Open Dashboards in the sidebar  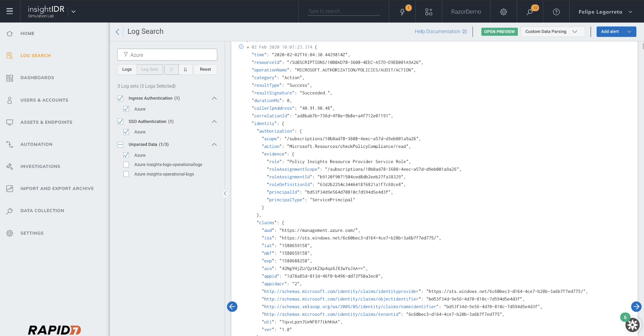tap(37, 78)
